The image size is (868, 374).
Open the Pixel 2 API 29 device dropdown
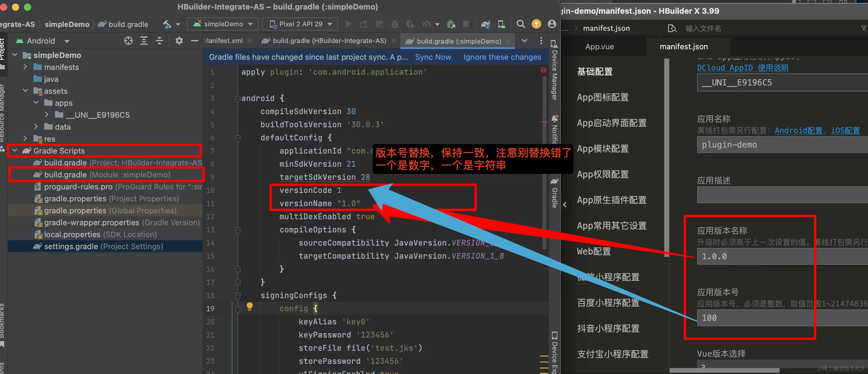click(x=300, y=24)
